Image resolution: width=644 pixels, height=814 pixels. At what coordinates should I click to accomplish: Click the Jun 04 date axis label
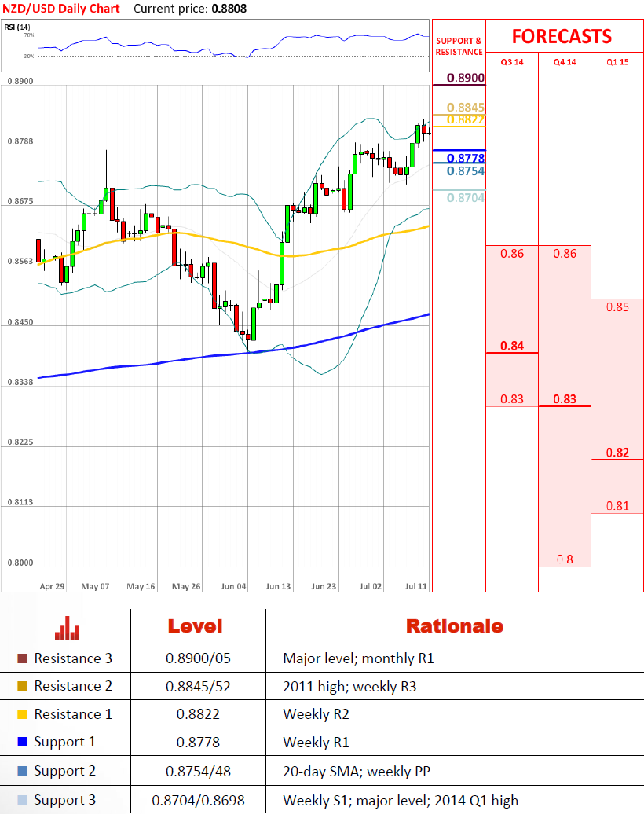point(233,586)
